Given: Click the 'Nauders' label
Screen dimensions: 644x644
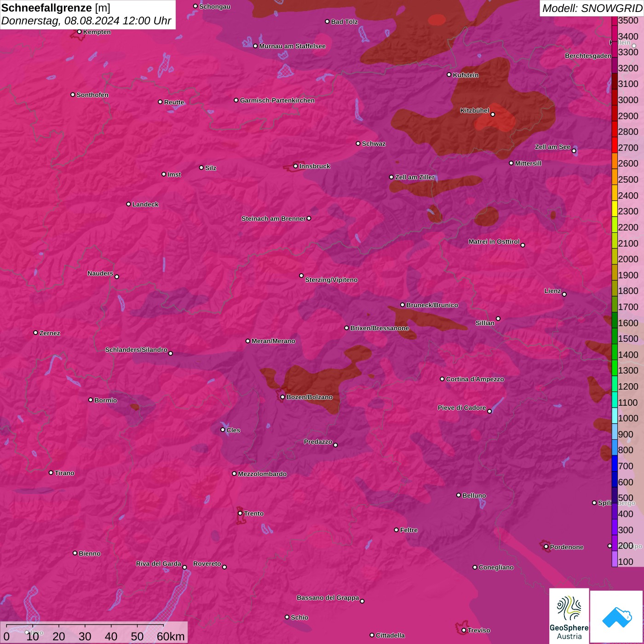Looking at the screenshot, I should pos(100,273).
